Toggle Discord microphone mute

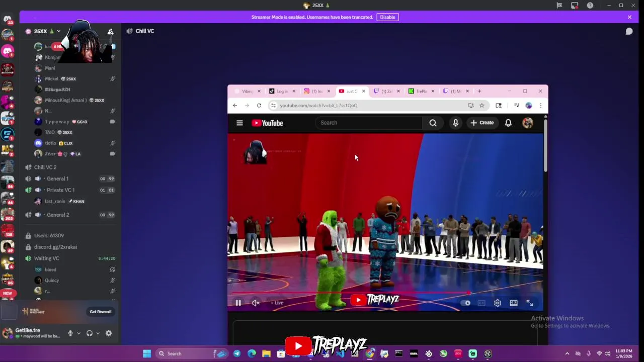[70, 333]
